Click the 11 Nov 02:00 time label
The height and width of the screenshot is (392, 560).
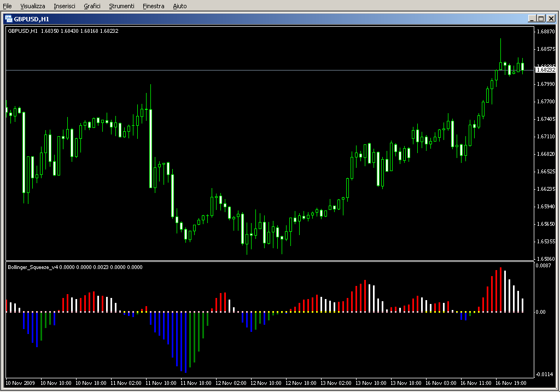click(x=126, y=383)
